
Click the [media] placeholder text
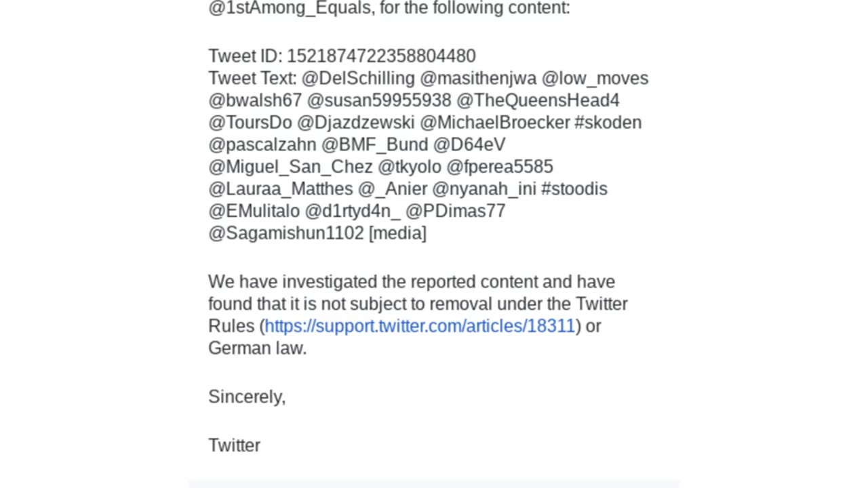pyautogui.click(x=397, y=233)
